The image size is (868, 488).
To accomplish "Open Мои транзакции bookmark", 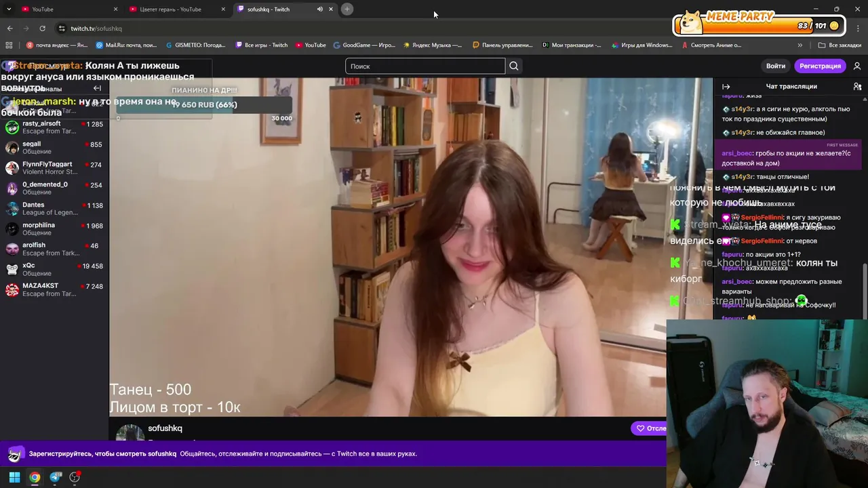I will click(572, 45).
